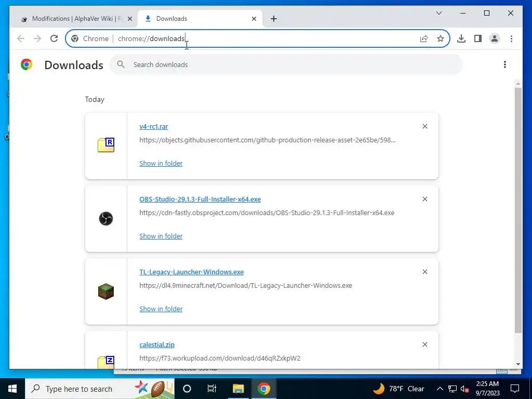Open OBS-Studio-29.1.3-Full-Installer-x64.exe link
Screen dimensions: 532x399
[200, 199]
